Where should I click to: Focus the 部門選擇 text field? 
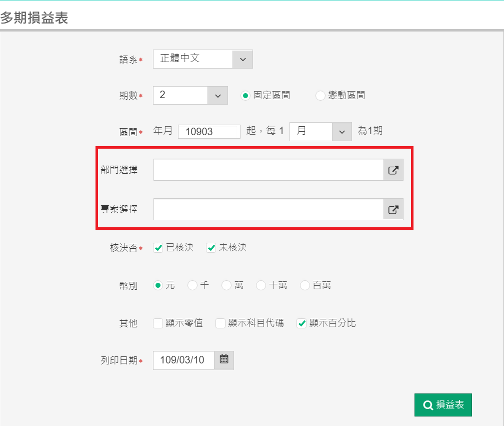pos(268,170)
